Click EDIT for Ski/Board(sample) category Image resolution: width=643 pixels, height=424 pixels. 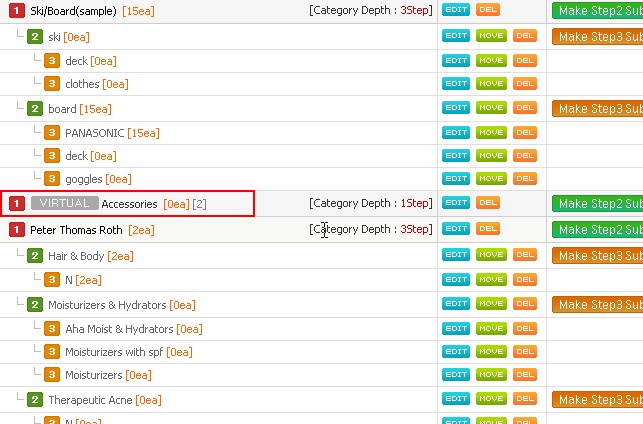tap(456, 9)
